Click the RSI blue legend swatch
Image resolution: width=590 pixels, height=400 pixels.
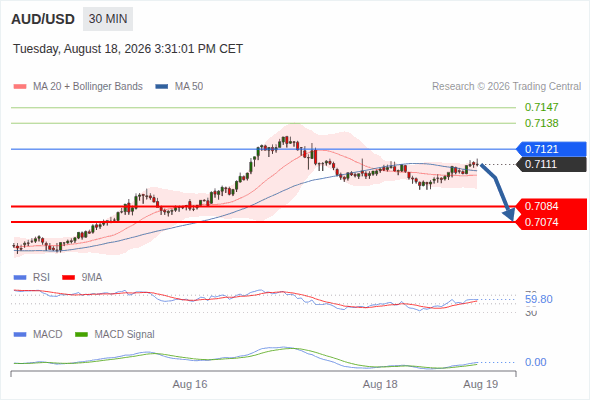click(x=20, y=278)
